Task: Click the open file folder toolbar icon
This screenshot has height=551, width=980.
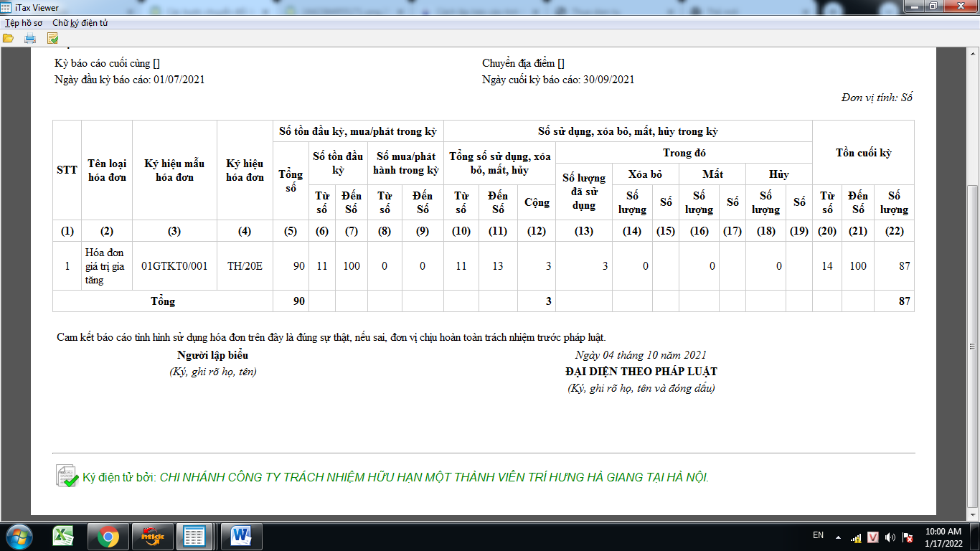Action: [x=9, y=38]
